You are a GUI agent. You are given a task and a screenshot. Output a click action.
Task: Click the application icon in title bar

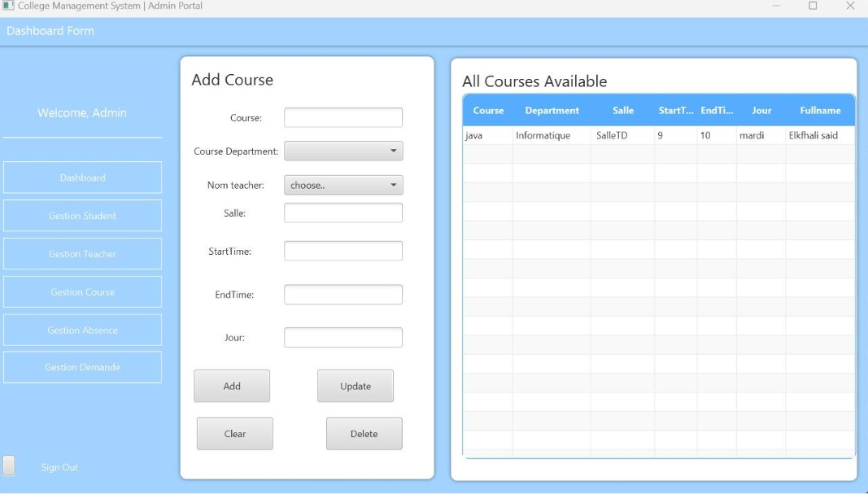pyautogui.click(x=8, y=6)
